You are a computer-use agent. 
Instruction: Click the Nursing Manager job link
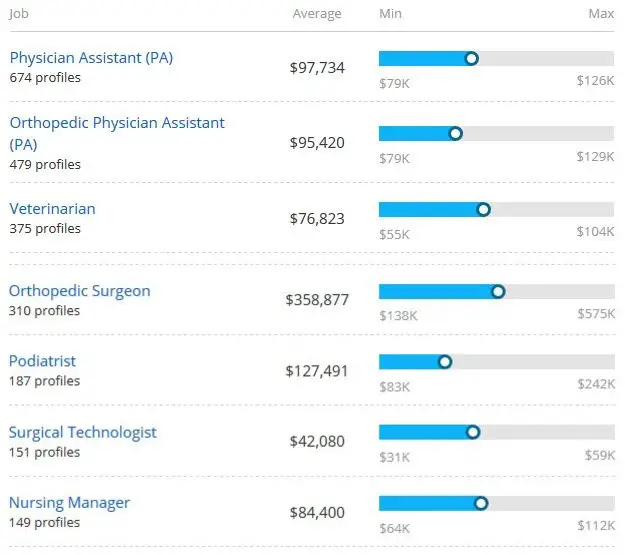pos(70,503)
